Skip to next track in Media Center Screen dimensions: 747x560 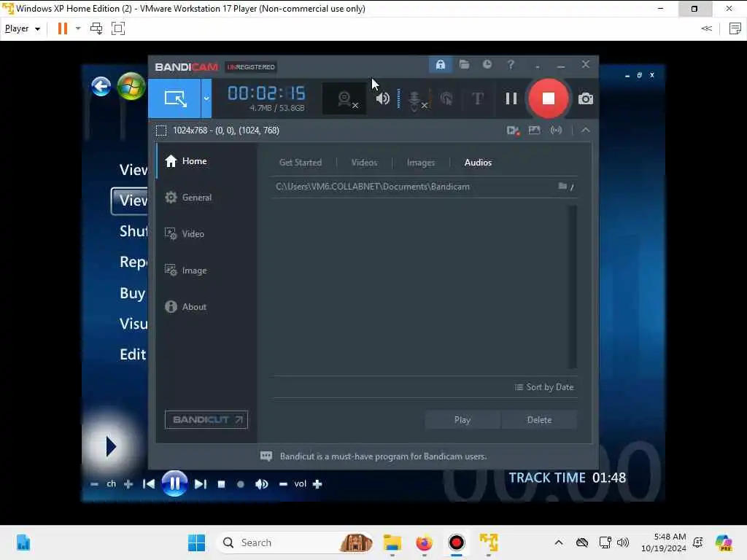point(201,484)
